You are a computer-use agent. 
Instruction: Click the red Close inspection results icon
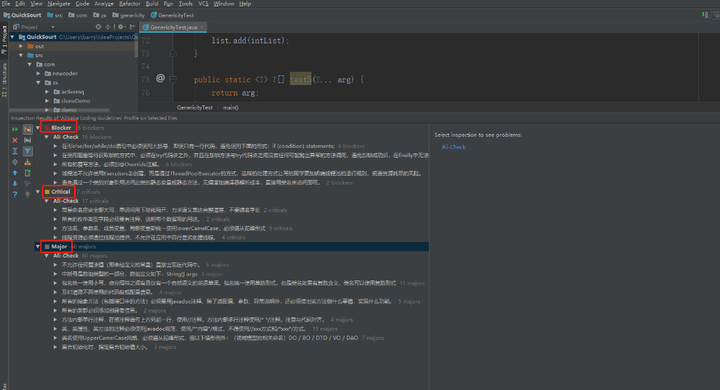tap(15, 140)
